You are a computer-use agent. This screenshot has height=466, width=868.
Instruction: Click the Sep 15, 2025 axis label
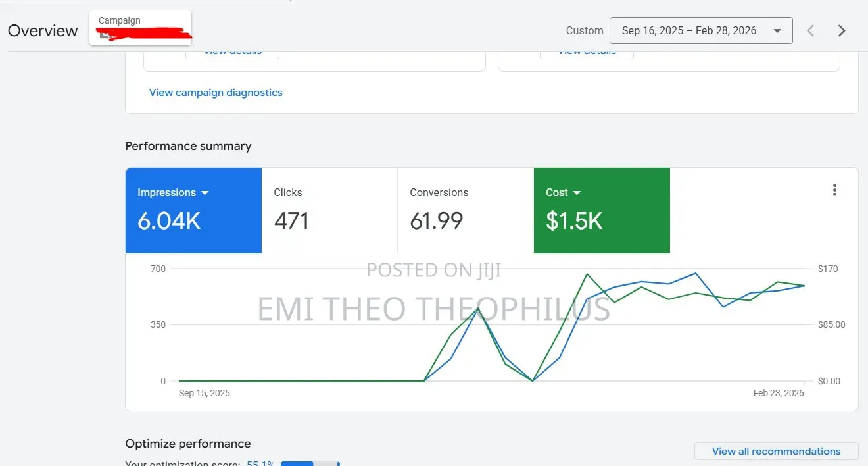click(205, 393)
